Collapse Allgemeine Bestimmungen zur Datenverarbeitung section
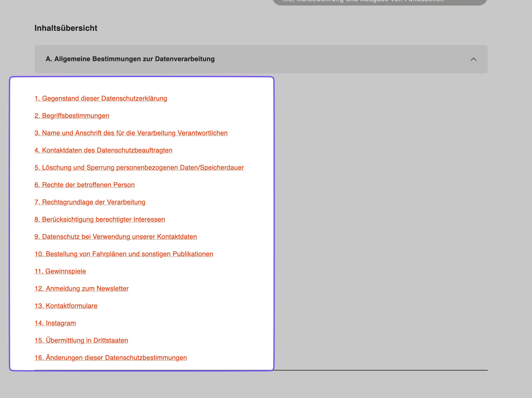532x398 pixels. coord(130,59)
